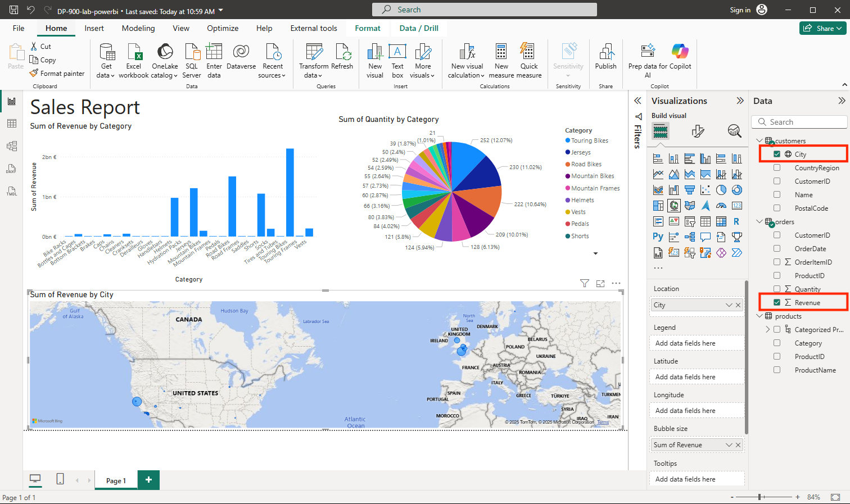Pick the Gauge visual
This screenshot has width=850, height=504.
[721, 206]
